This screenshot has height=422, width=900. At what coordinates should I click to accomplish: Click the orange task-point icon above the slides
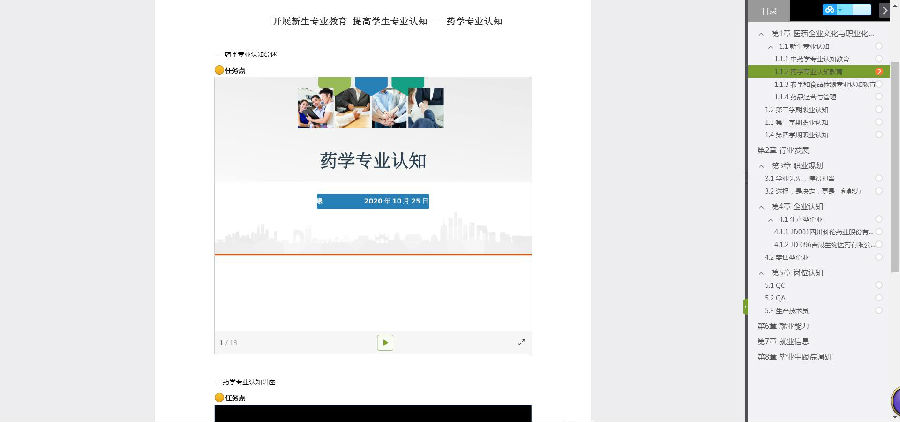coord(219,70)
